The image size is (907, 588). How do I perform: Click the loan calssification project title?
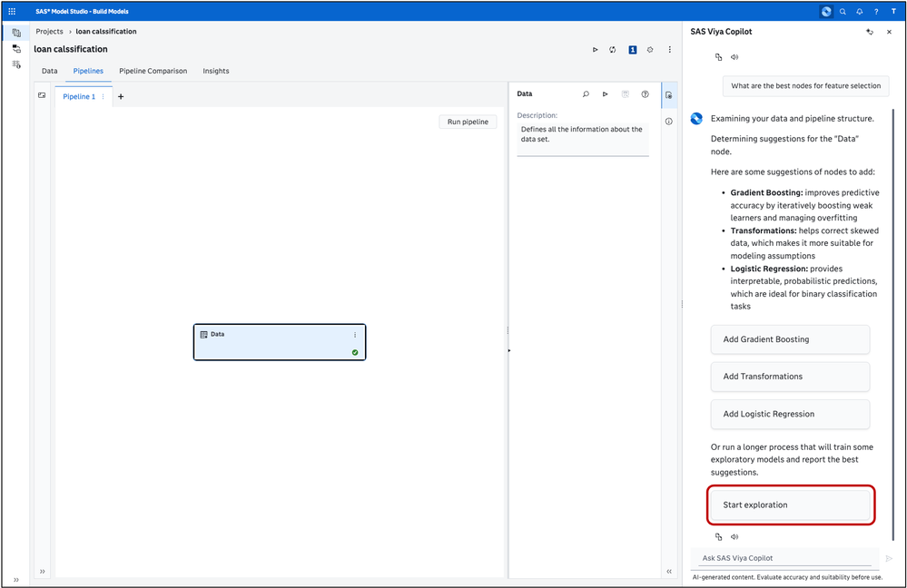point(71,49)
